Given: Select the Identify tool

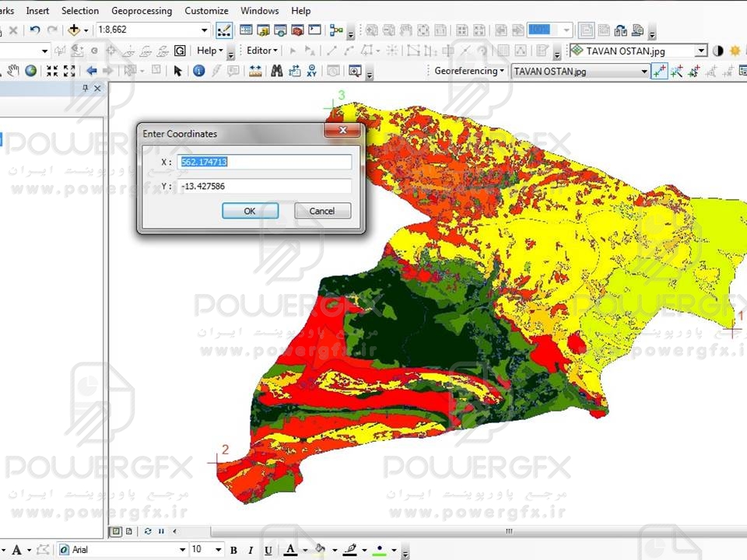Looking at the screenshot, I should pos(198,71).
